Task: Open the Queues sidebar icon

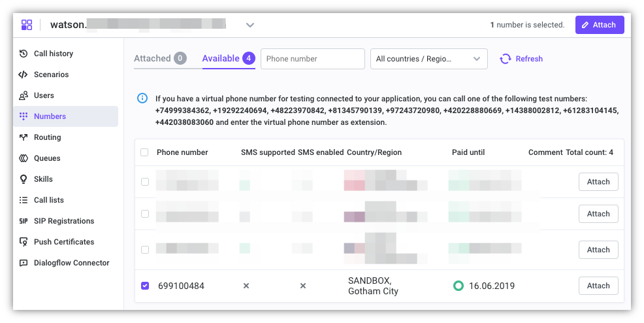Action: 24,158
